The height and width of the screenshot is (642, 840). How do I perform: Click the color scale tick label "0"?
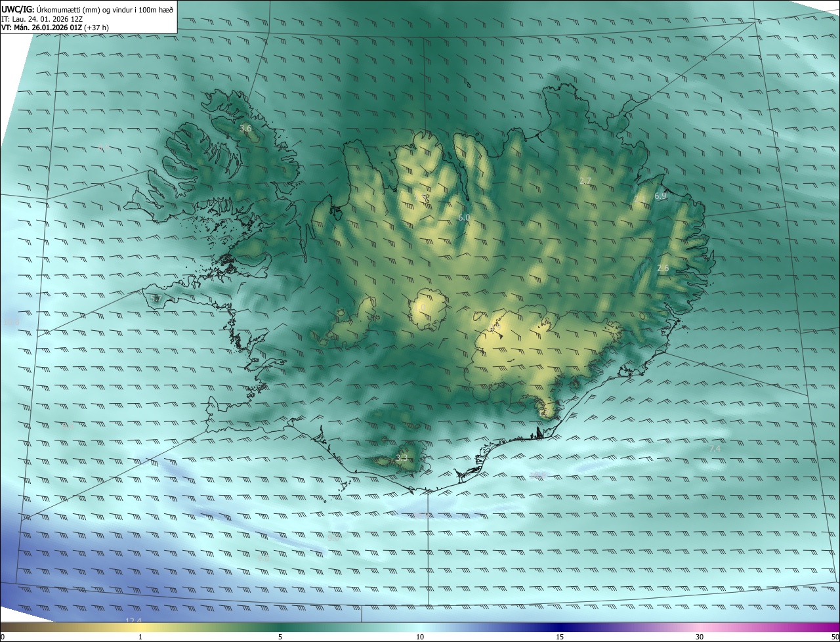click(3, 637)
